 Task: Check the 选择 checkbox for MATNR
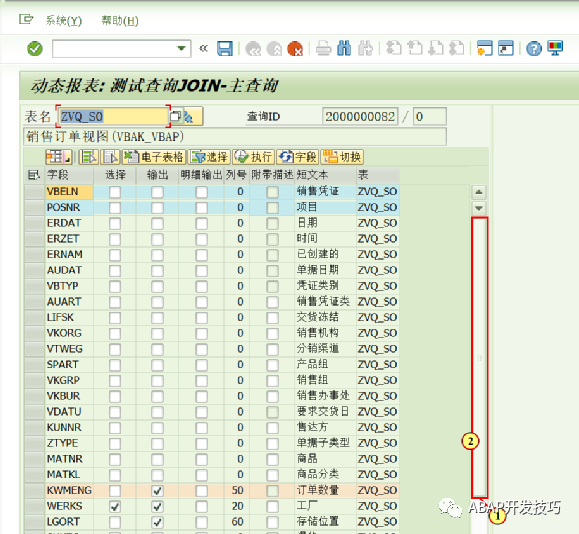click(115, 459)
